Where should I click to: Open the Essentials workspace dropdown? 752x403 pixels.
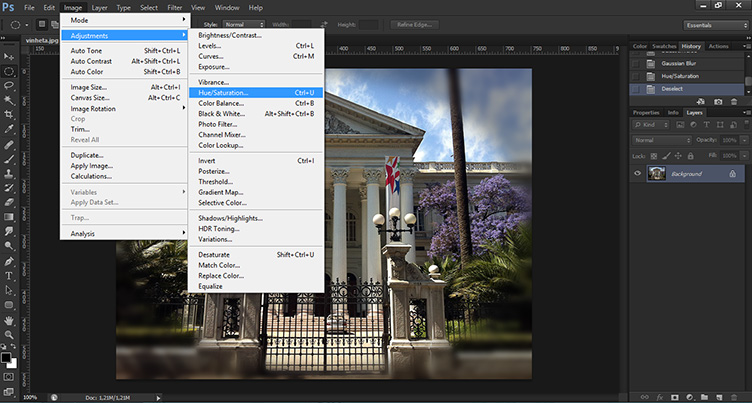(713, 24)
